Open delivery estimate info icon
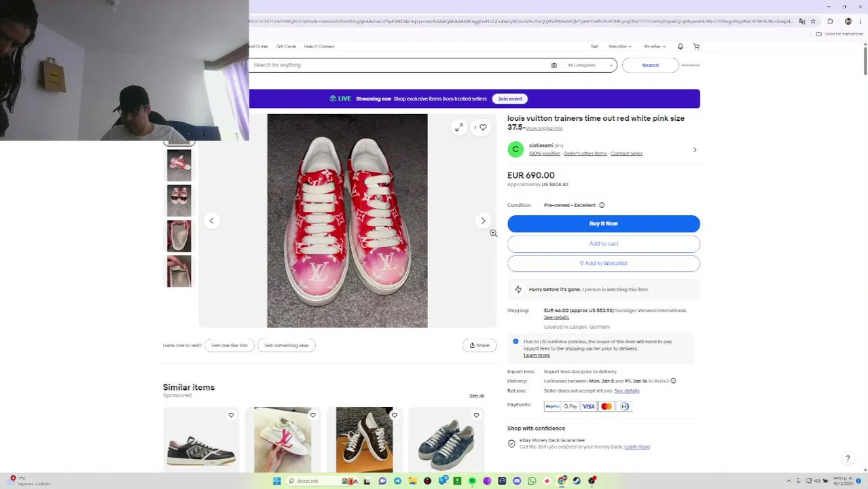Viewport: 868px width, 489px height. pyautogui.click(x=673, y=381)
